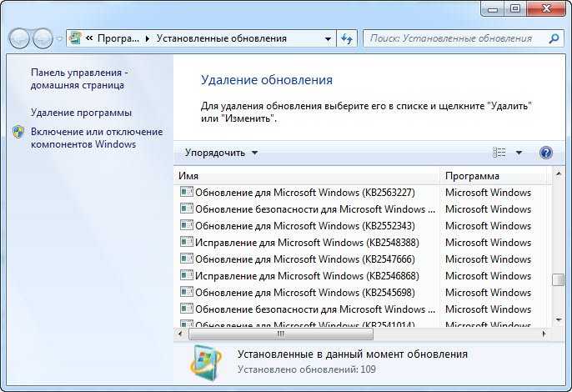Image resolution: width=572 pixels, height=392 pixels.
Task: Open «Панель управления - домашняя страница» link
Action: (79, 79)
